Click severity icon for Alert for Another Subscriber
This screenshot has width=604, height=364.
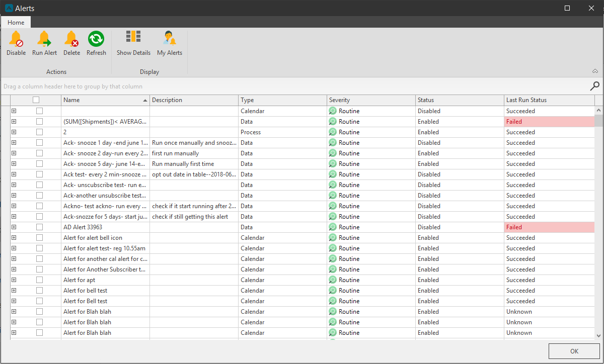[x=332, y=269]
